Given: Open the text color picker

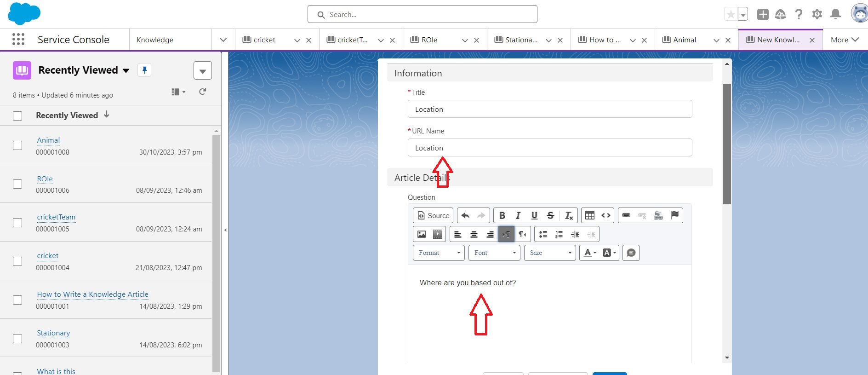Looking at the screenshot, I should coord(589,253).
